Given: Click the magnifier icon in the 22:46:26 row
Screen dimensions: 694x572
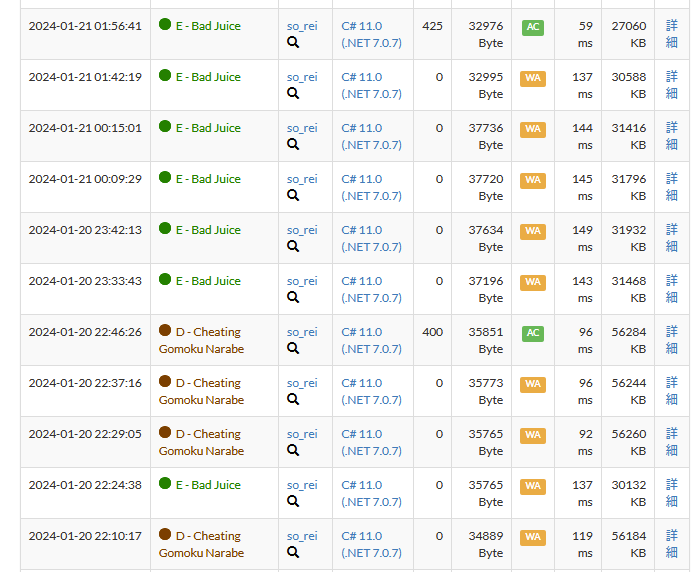Looking at the screenshot, I should click(293, 348).
